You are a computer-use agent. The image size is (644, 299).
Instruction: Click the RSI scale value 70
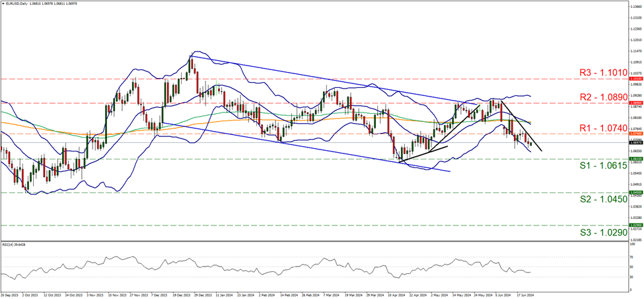pos(631,257)
